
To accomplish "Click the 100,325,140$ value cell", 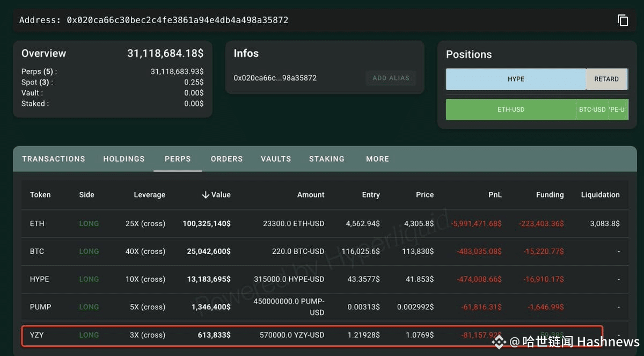I will pyautogui.click(x=207, y=223).
